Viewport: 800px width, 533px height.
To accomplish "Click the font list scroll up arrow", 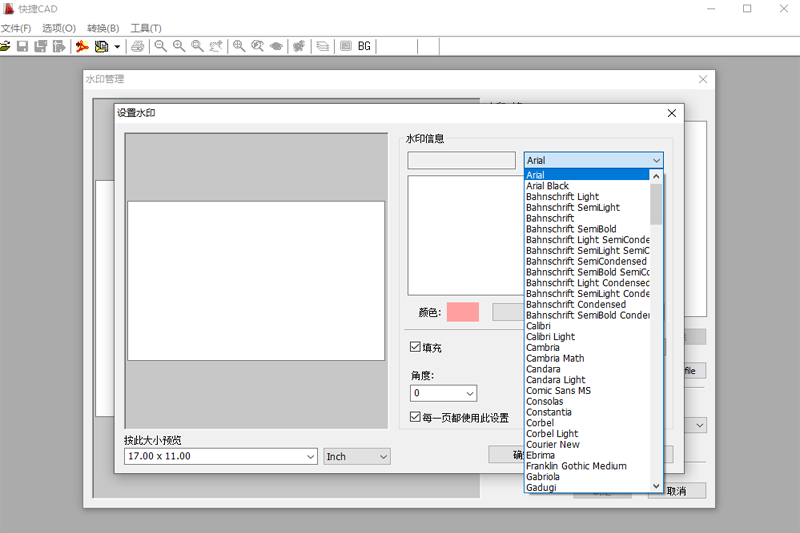I will pos(656,176).
